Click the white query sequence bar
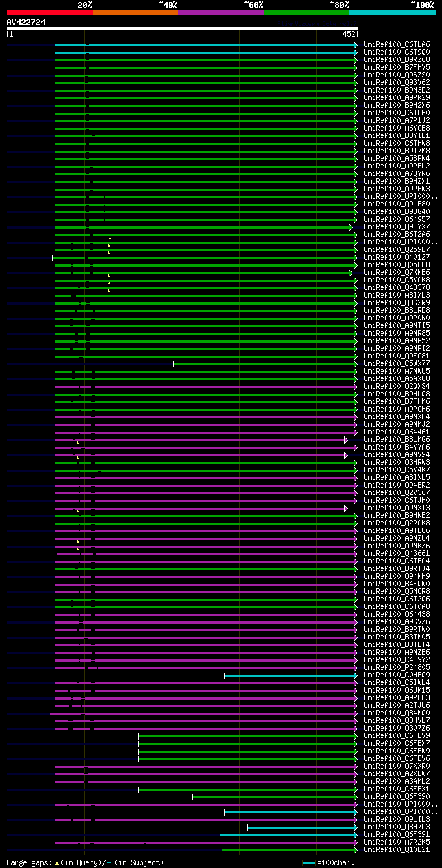The width and height of the screenshot is (442, 868). (182, 28)
